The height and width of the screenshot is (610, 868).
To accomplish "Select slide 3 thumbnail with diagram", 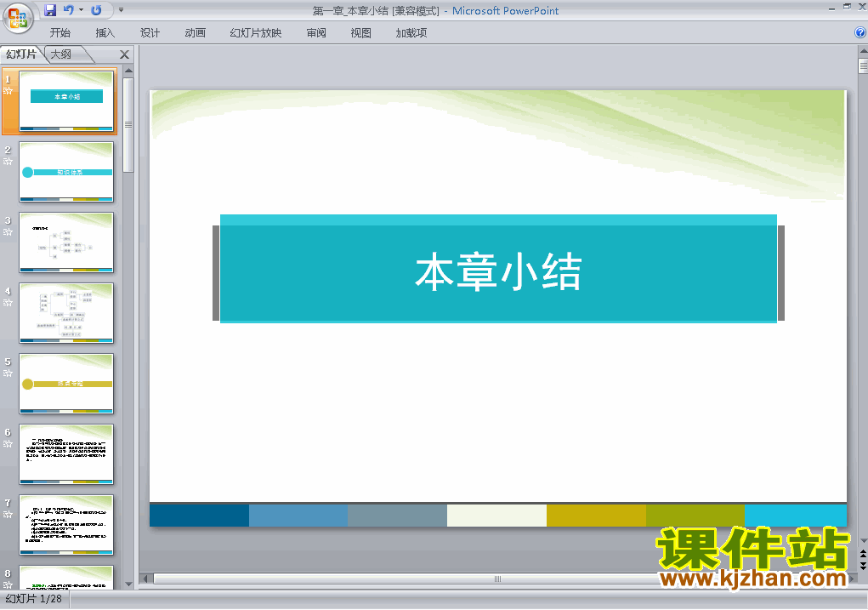I will tap(66, 242).
